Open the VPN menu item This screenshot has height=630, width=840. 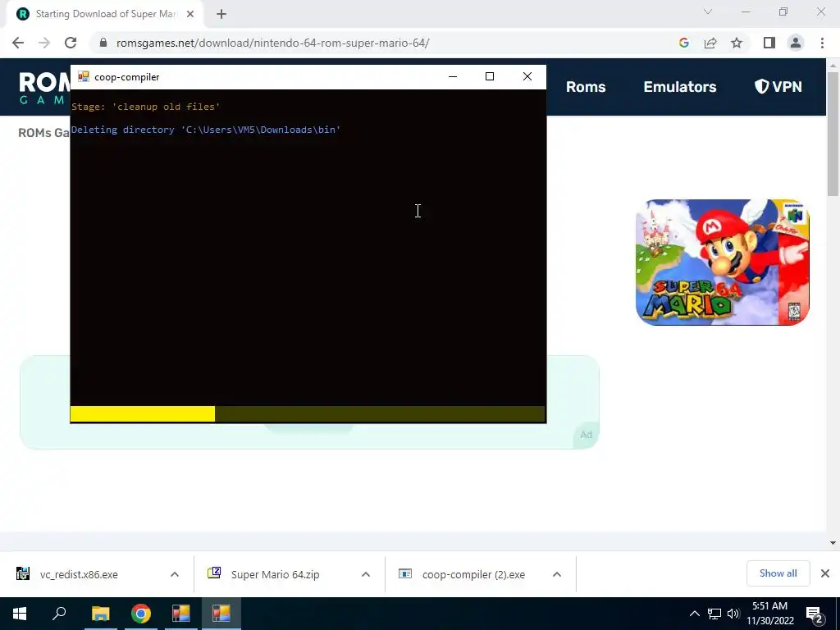pyautogui.click(x=778, y=87)
